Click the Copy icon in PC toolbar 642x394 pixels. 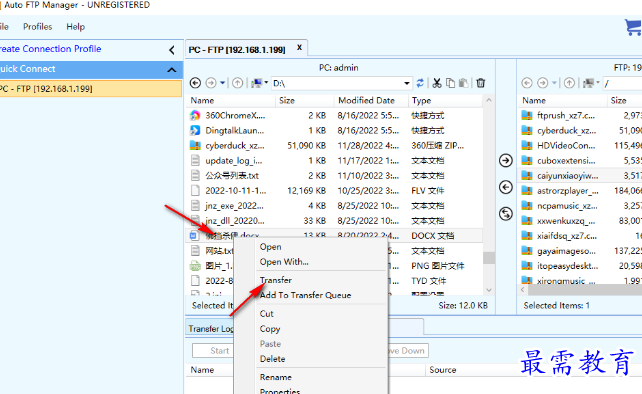pyautogui.click(x=450, y=83)
